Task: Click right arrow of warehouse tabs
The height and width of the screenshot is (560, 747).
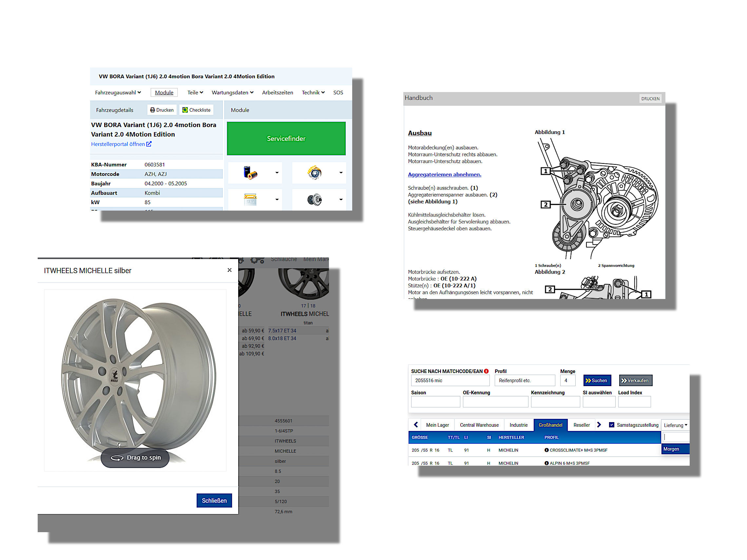Action: click(x=599, y=425)
